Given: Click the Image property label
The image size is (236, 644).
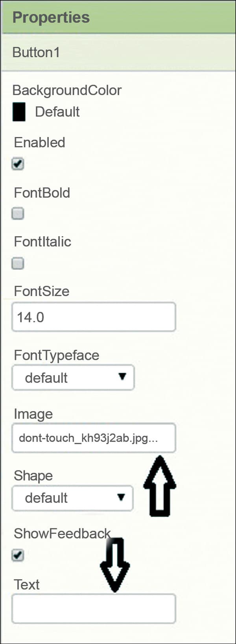Looking at the screenshot, I should [33, 414].
